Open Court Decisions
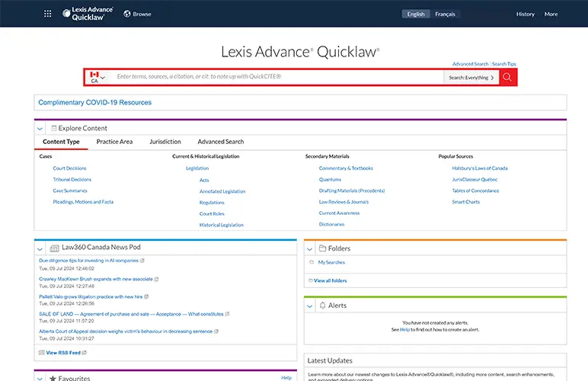Image resolution: width=588 pixels, height=381 pixels. pos(69,168)
